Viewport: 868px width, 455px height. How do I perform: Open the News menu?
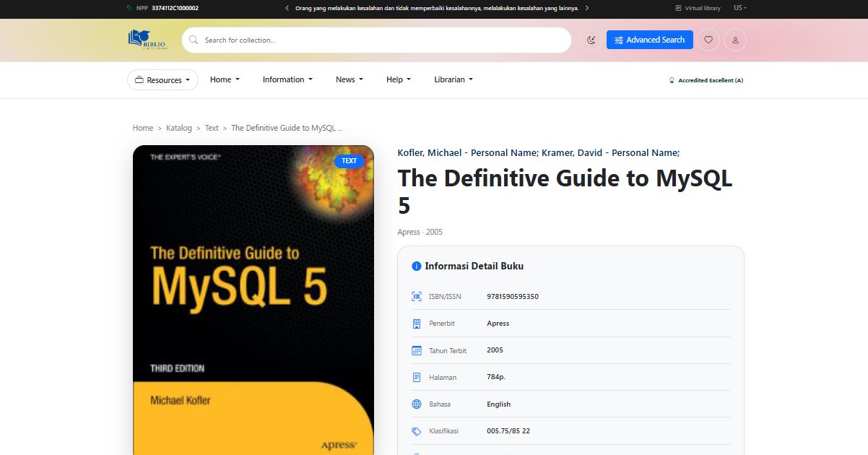tap(350, 79)
